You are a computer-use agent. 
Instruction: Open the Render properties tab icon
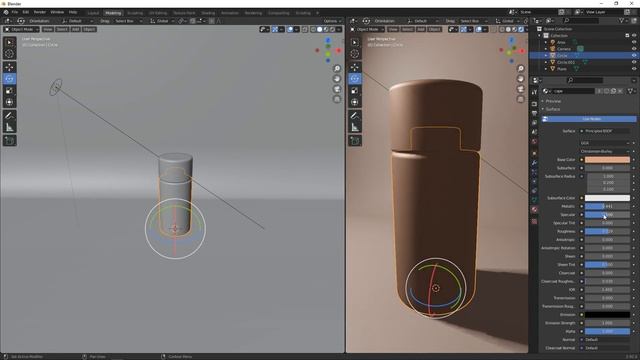click(x=534, y=104)
